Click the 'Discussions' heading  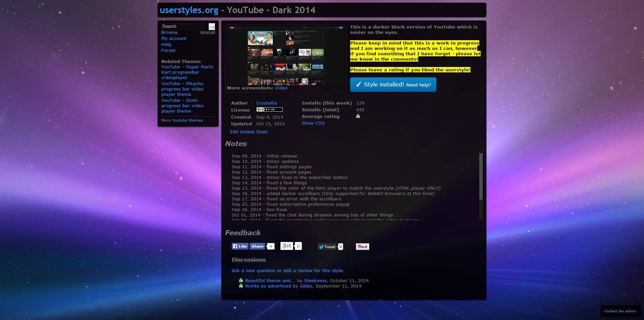pos(249,260)
